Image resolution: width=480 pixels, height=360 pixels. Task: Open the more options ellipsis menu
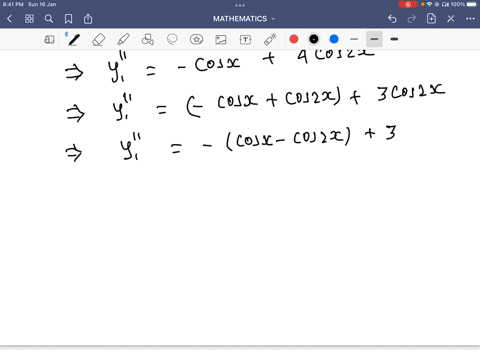point(470,19)
